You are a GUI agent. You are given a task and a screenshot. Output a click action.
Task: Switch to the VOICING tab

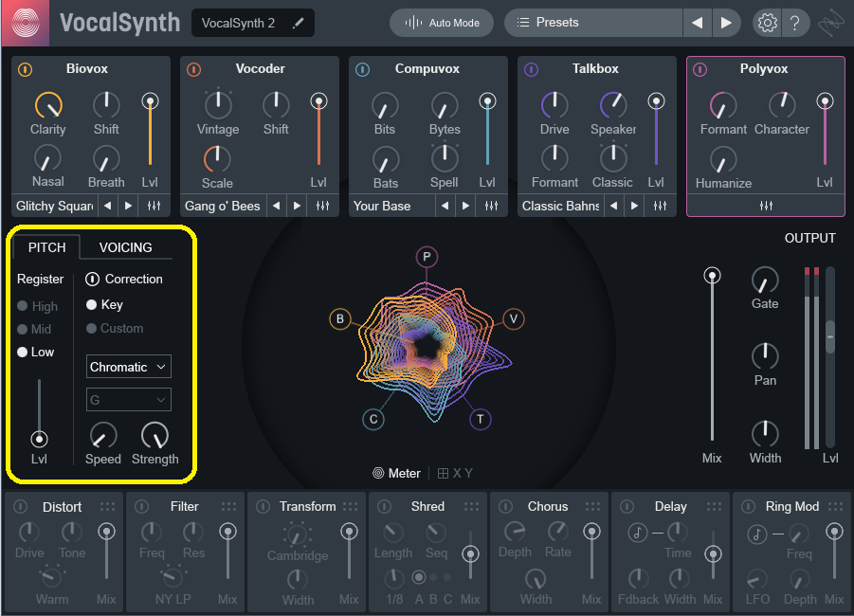click(x=126, y=247)
